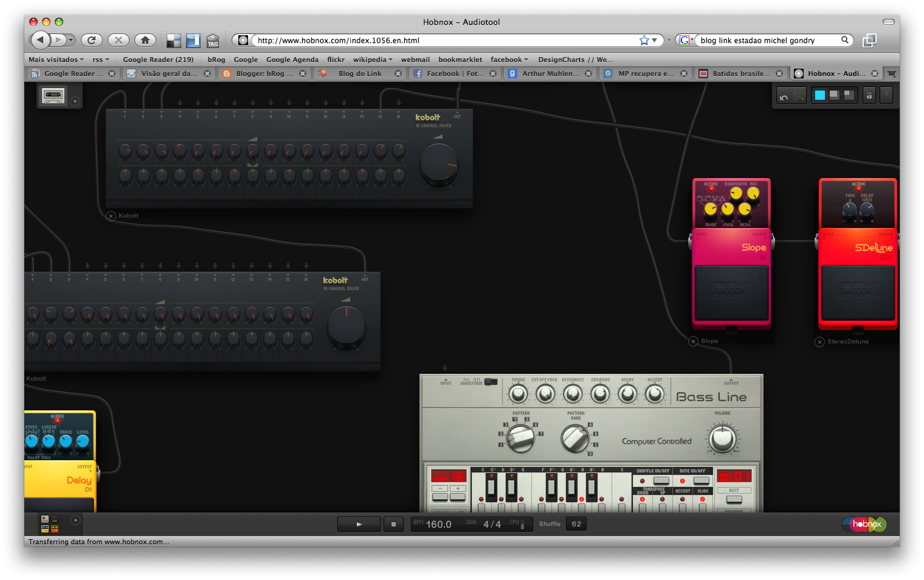Open the list-all-tabs dropdown
The width and height of the screenshot is (924, 580).
[892, 74]
